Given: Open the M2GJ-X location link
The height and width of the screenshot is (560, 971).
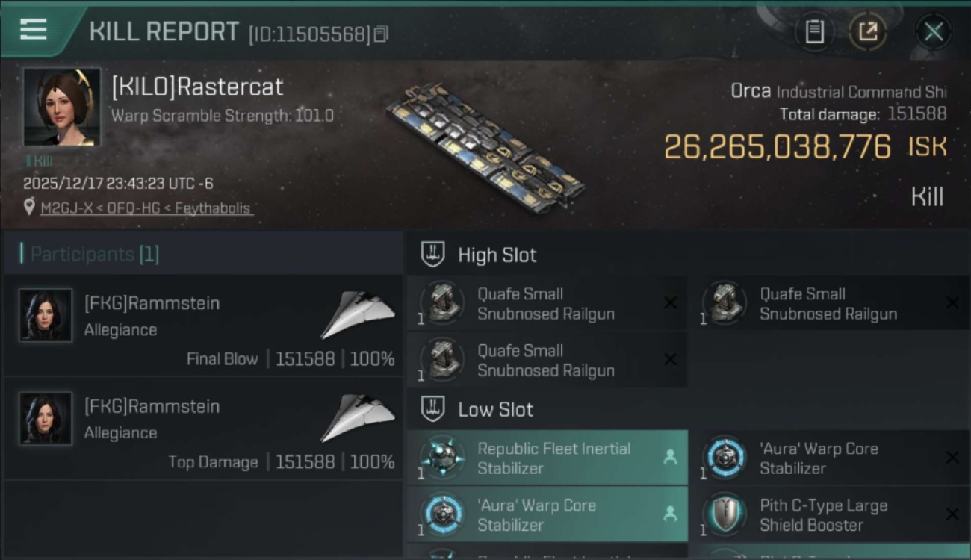Looking at the screenshot, I should pos(66,208).
